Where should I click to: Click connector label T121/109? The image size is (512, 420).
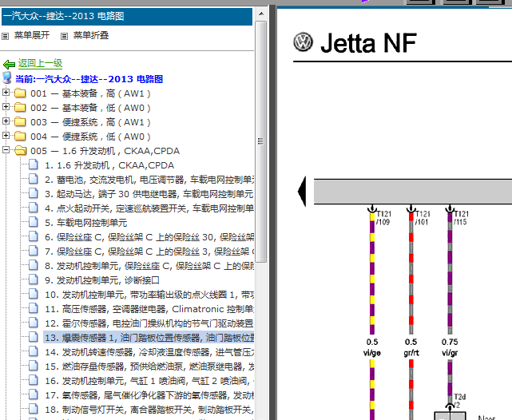tap(384, 218)
